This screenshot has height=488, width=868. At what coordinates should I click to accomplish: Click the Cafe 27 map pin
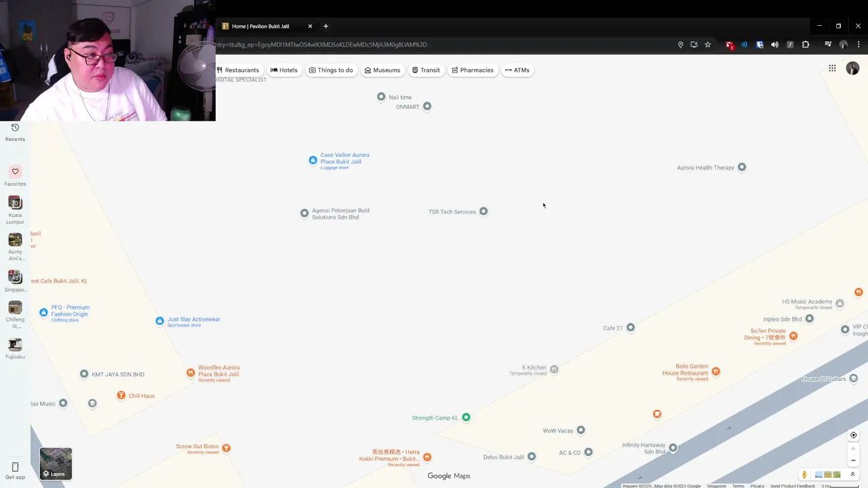pyautogui.click(x=631, y=327)
